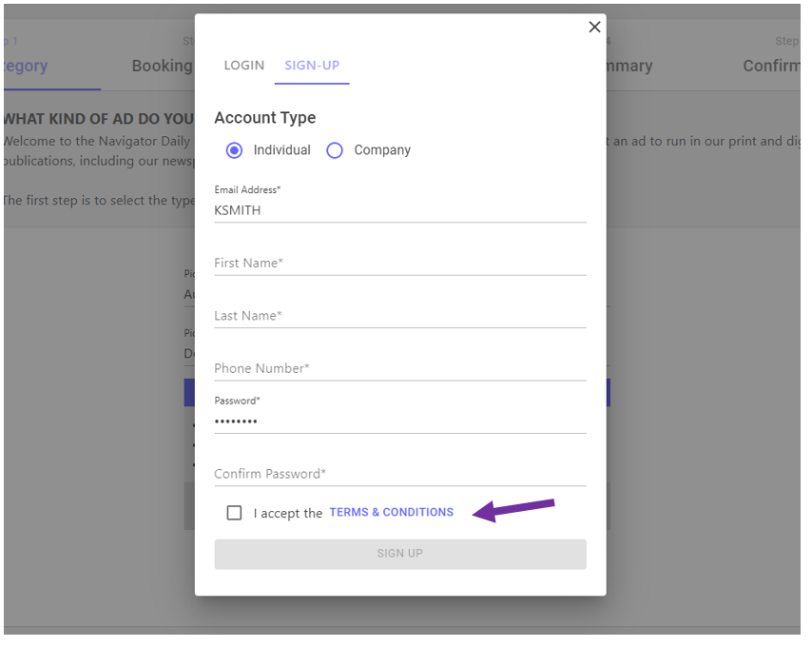Click into the First Name field
Viewport: 812px width, 647px height.
pyautogui.click(x=399, y=263)
